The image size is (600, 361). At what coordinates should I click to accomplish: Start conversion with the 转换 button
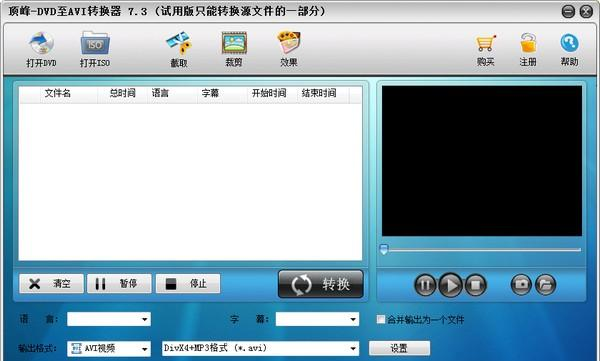(321, 284)
